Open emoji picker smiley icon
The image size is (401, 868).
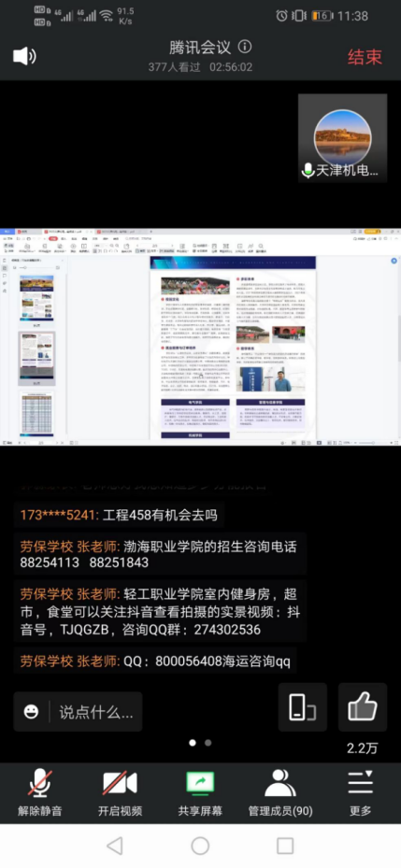click(x=32, y=711)
